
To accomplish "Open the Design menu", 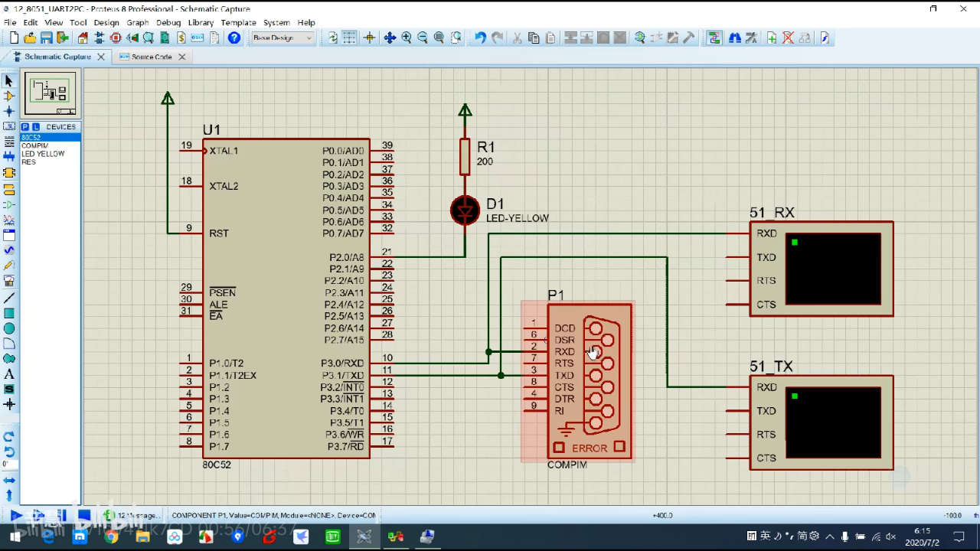I will coord(106,23).
